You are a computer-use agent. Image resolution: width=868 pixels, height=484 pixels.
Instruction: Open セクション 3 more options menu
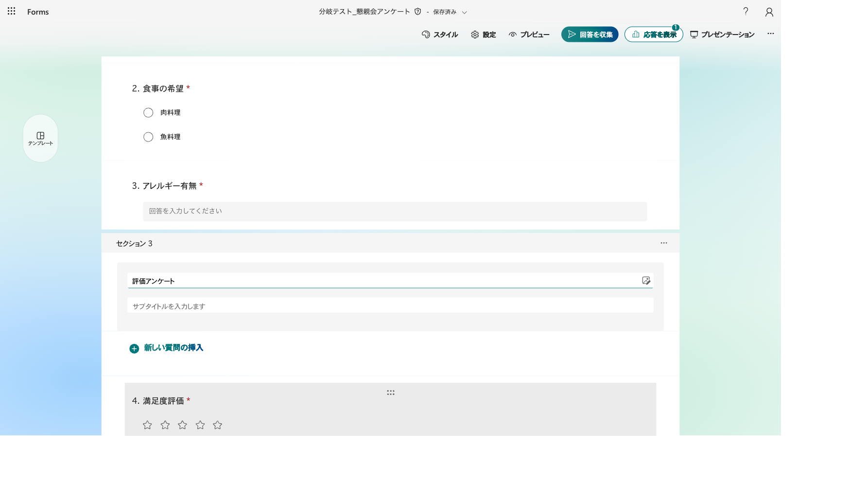point(664,243)
